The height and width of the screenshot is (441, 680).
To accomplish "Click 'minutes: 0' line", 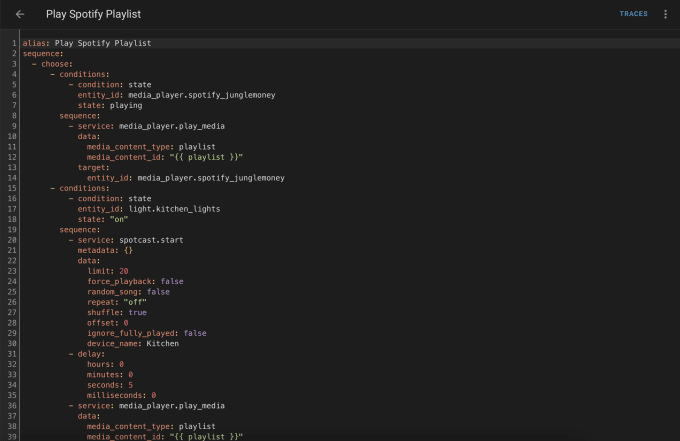I will click(x=110, y=375).
